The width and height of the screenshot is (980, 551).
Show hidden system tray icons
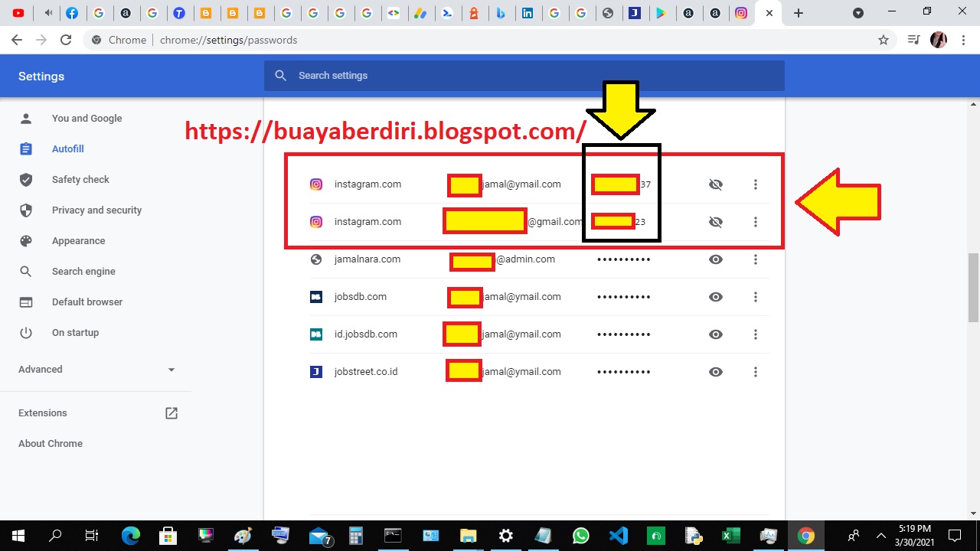tap(880, 536)
